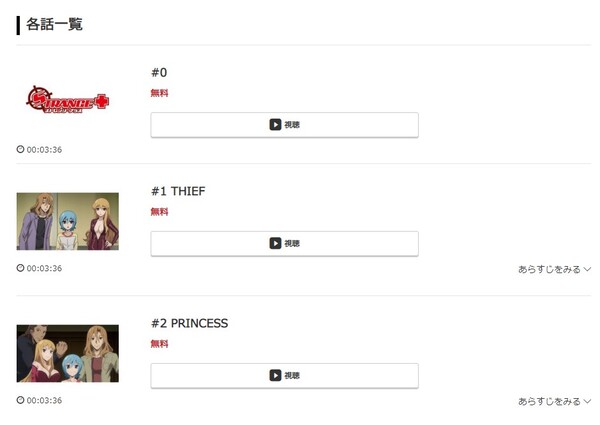
Task: Click the play icon for #1 THIEF
Action: [275, 243]
